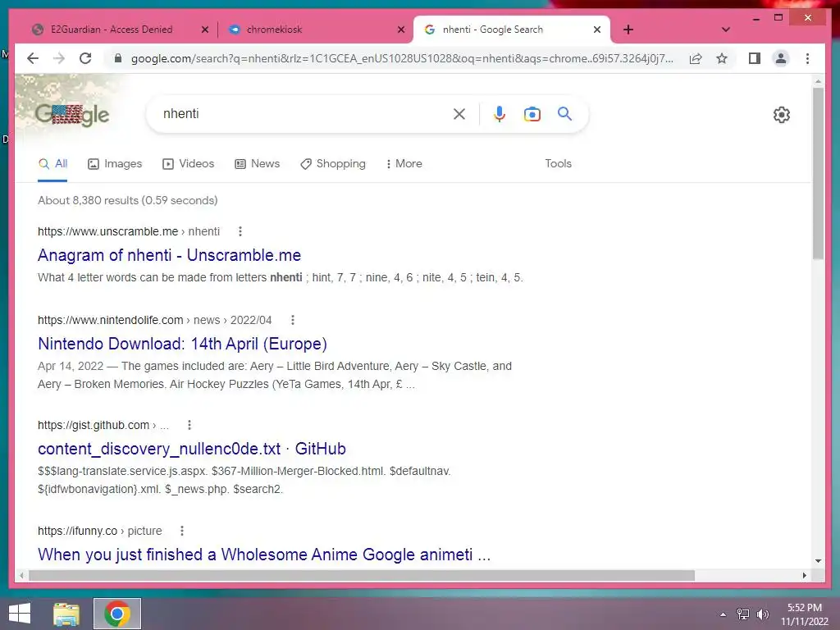Open Google quick settings gear

pyautogui.click(x=781, y=115)
